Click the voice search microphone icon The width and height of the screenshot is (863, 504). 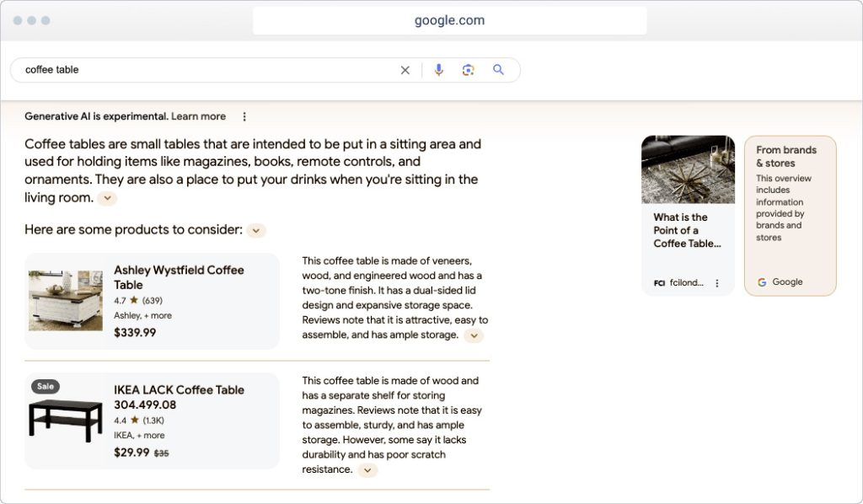pos(438,70)
